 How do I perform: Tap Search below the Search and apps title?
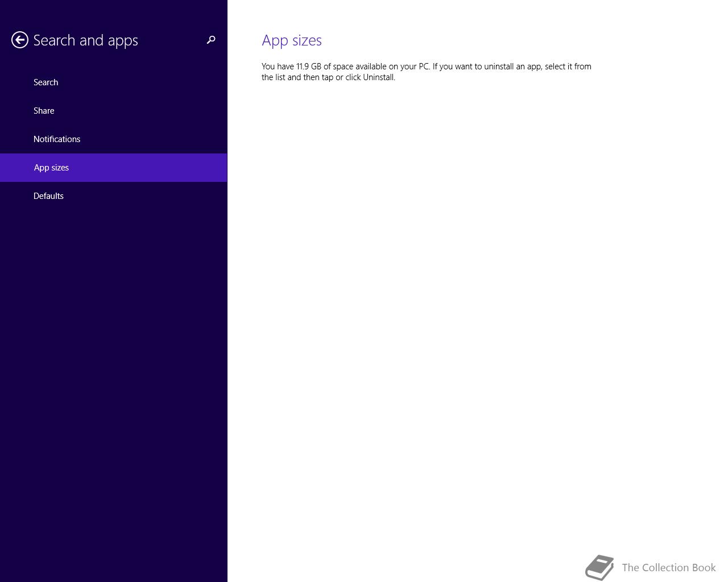click(114, 82)
